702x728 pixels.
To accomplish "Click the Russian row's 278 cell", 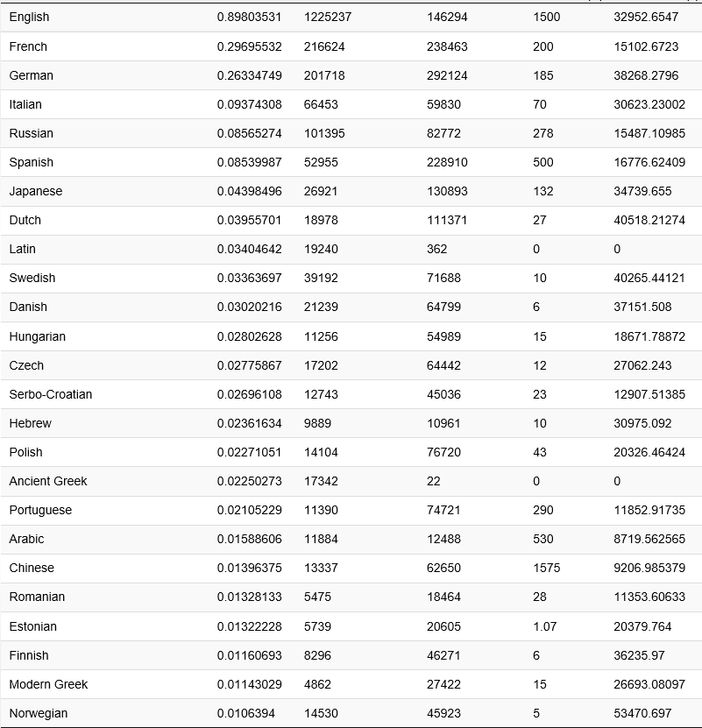I will coord(542,133).
